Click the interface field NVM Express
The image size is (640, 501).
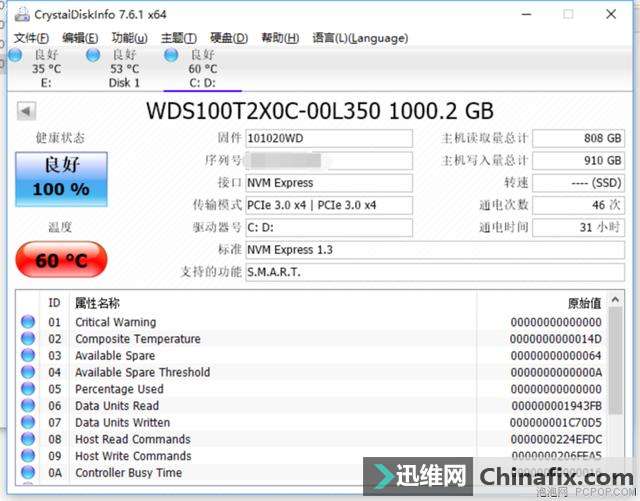[x=329, y=183]
